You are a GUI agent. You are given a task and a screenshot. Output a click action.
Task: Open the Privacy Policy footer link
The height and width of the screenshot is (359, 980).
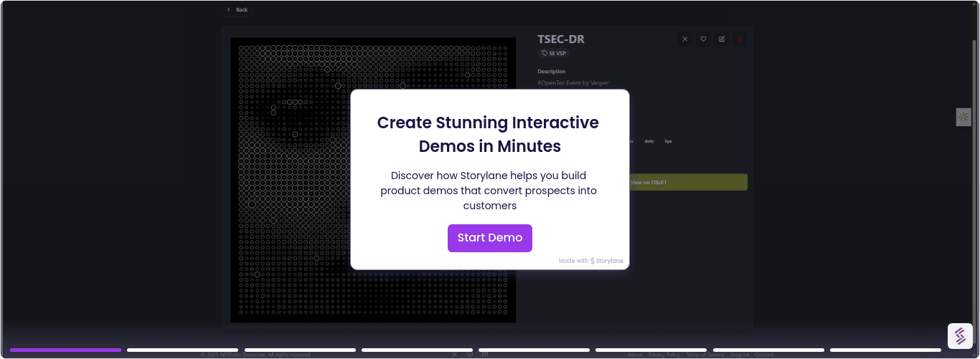[664, 355]
